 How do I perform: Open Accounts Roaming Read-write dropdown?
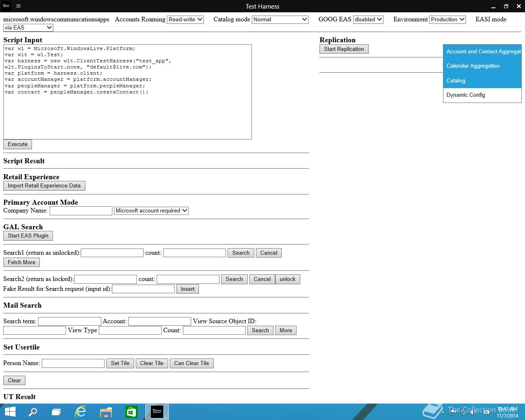pos(185,19)
